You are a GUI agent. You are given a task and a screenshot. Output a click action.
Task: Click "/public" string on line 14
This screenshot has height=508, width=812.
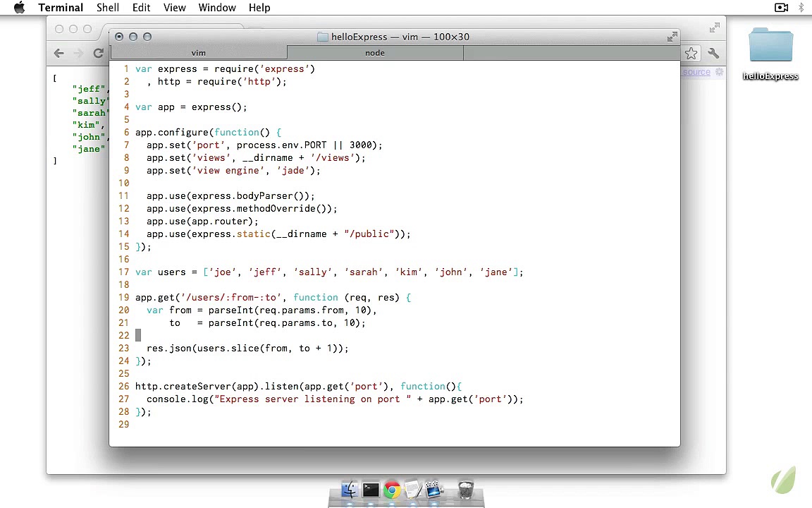pos(369,234)
